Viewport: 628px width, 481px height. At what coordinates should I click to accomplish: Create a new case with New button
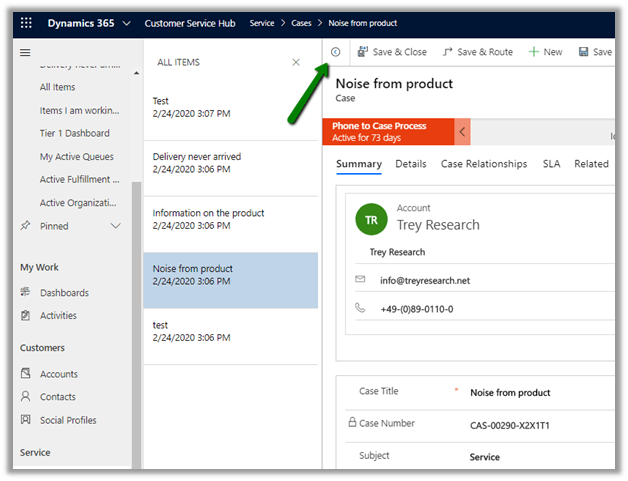pos(545,52)
